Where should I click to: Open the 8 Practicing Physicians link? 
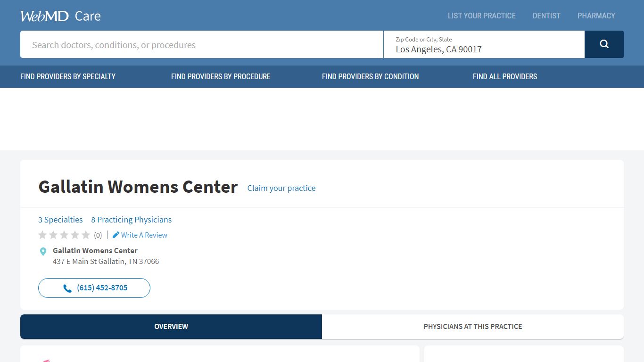(132, 220)
